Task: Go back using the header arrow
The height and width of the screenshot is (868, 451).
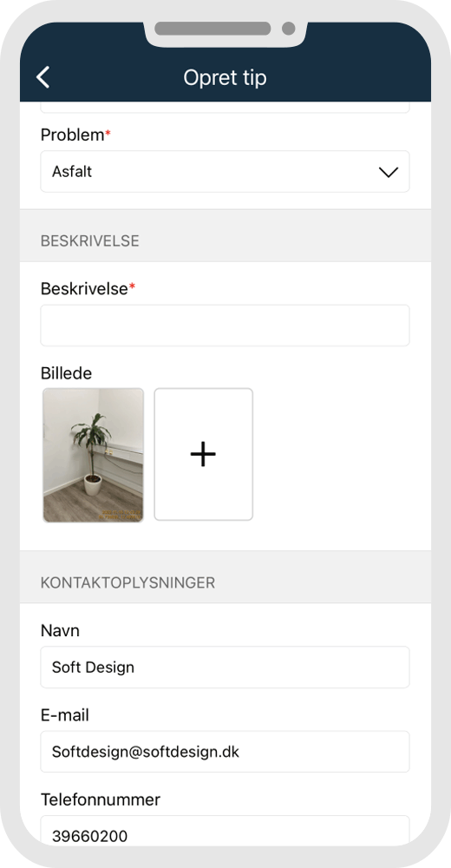Action: [x=43, y=77]
